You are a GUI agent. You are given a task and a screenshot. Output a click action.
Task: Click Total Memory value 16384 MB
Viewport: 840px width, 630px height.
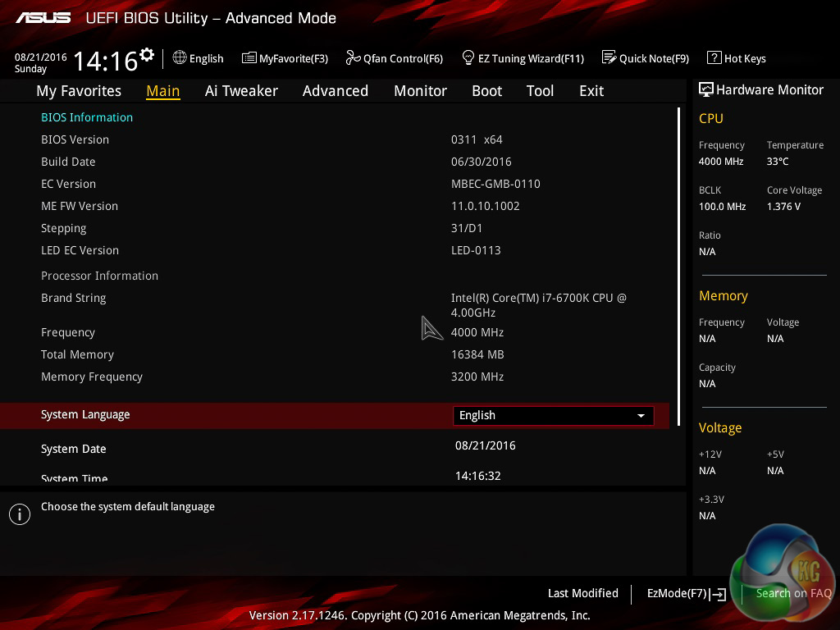[x=477, y=354]
